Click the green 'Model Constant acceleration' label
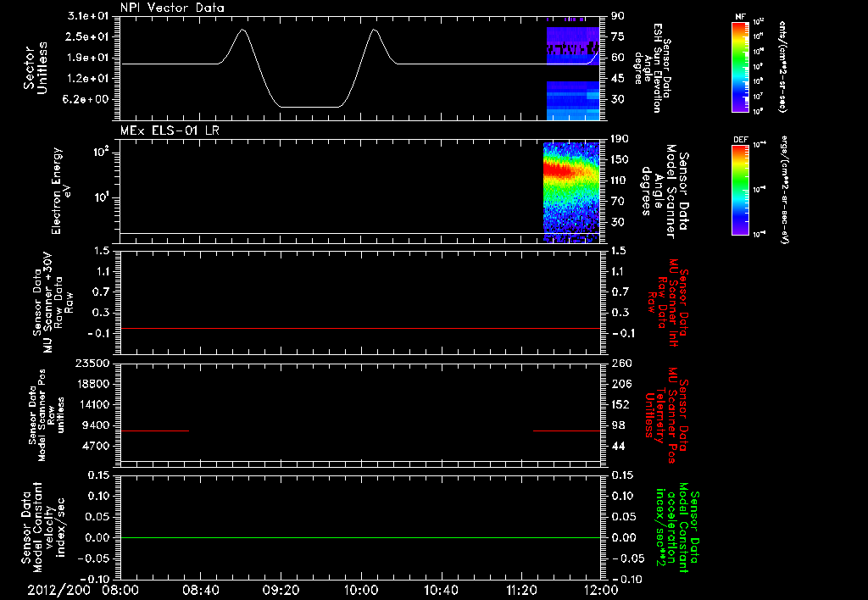Image resolution: width=868 pixels, height=600 pixels. (677, 527)
